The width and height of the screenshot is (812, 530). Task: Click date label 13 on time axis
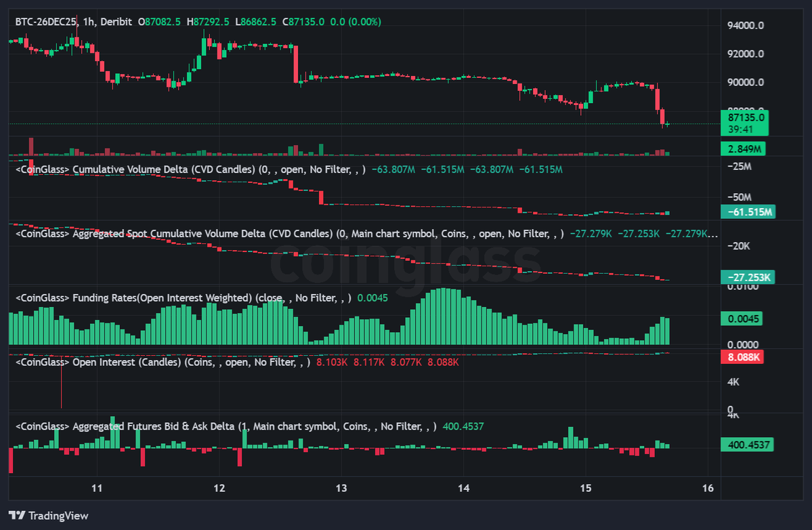tap(341, 488)
